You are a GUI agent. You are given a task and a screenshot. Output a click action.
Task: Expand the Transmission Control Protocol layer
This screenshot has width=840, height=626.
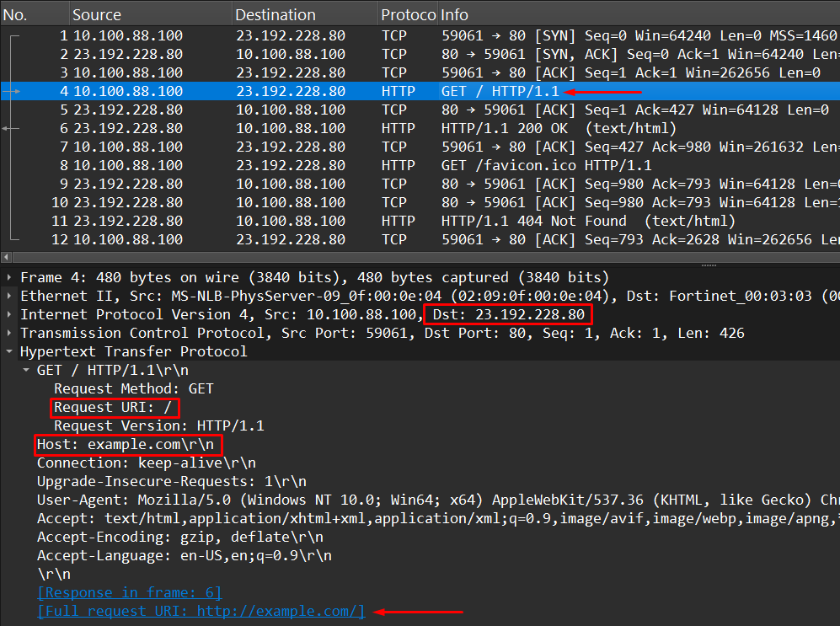(x=8, y=333)
